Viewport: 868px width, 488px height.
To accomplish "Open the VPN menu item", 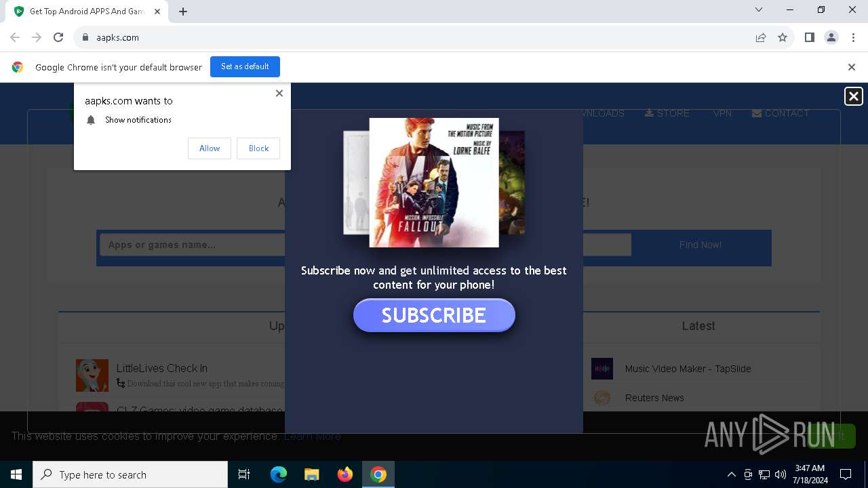I will coord(722,113).
